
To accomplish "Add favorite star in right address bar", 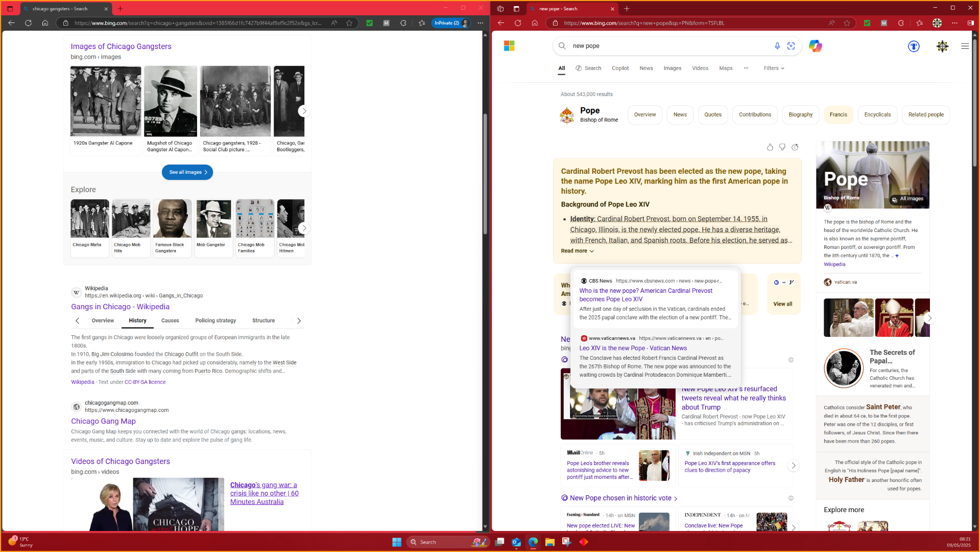I will (x=847, y=23).
